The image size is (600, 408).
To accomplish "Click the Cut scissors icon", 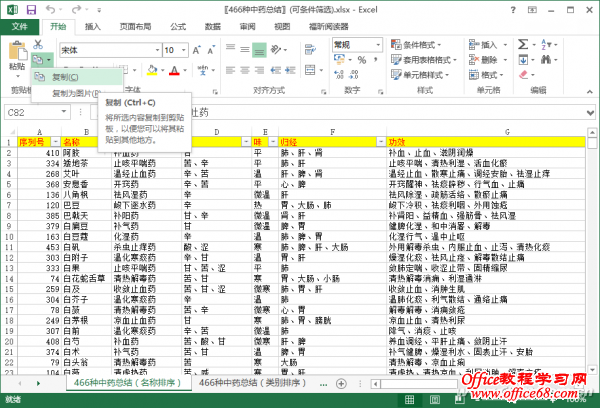I will pyautogui.click(x=38, y=44).
